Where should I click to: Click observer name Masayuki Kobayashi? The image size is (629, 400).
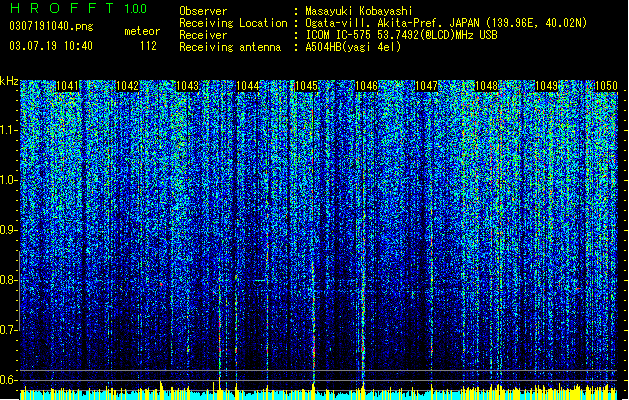(x=359, y=11)
